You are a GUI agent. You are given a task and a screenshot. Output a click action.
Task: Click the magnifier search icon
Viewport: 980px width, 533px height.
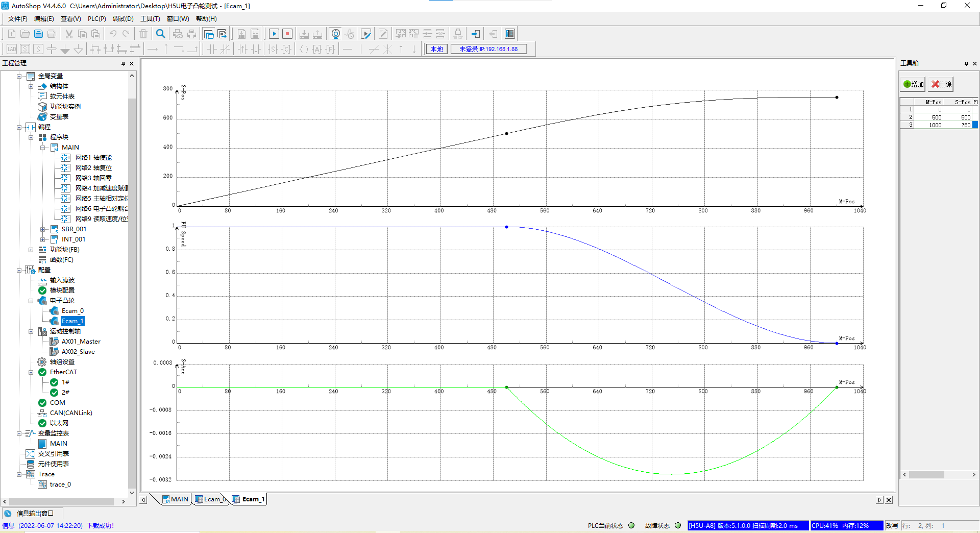coord(160,34)
